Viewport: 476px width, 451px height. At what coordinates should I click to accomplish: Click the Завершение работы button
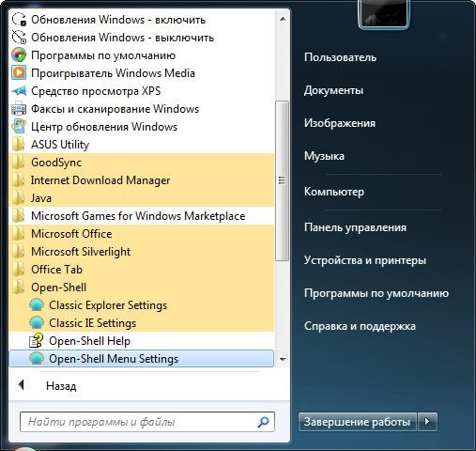pyautogui.click(x=357, y=422)
